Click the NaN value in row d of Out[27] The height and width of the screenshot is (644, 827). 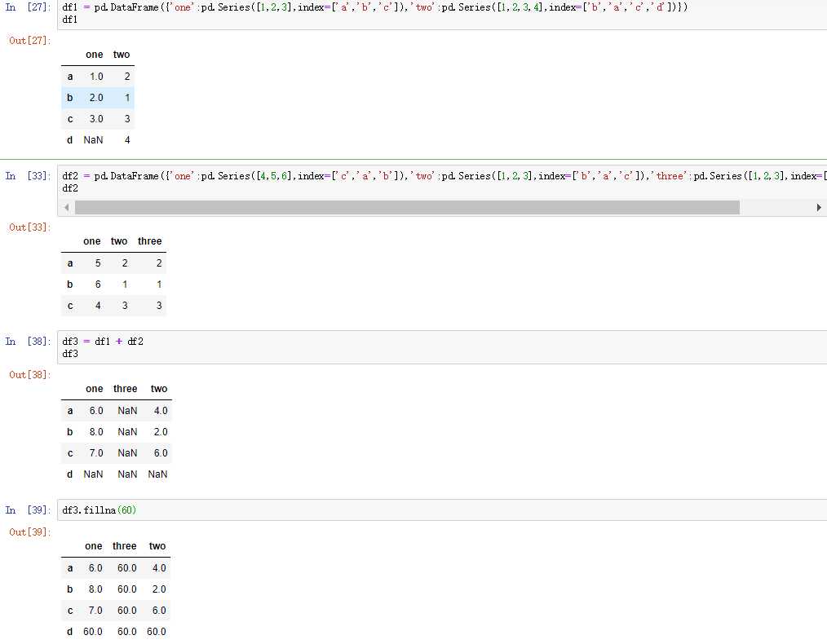click(93, 140)
